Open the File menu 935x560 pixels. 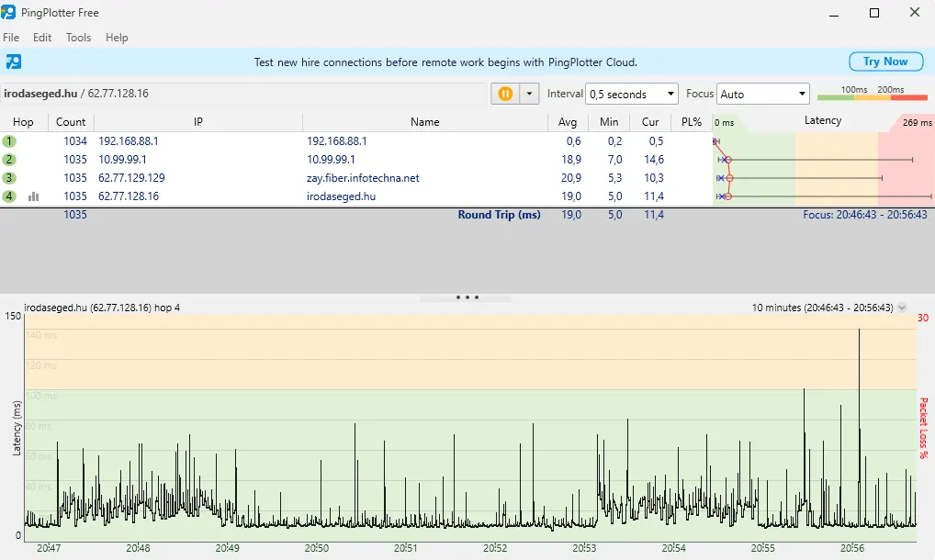point(11,38)
